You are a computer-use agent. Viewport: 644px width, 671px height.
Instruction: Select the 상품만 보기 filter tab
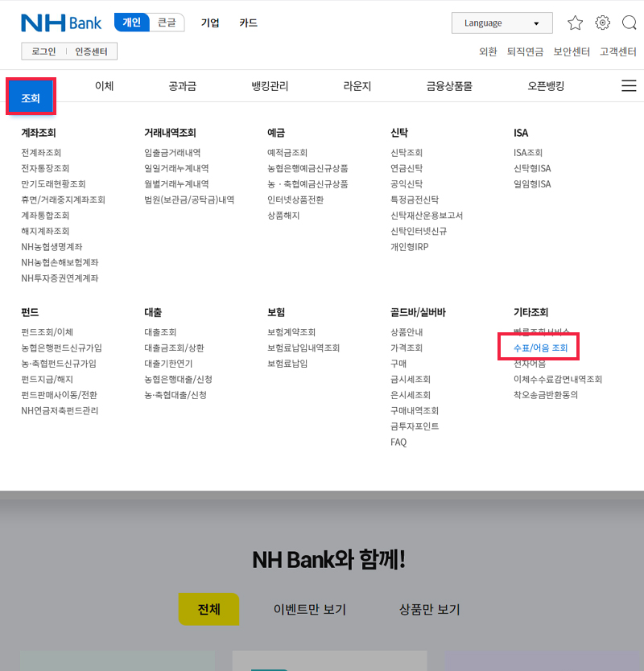tap(430, 609)
